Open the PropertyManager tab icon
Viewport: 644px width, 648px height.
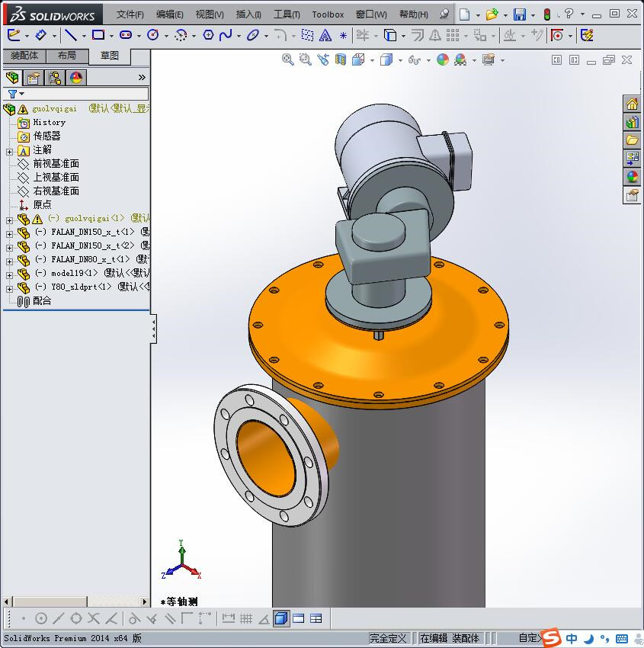[33, 78]
